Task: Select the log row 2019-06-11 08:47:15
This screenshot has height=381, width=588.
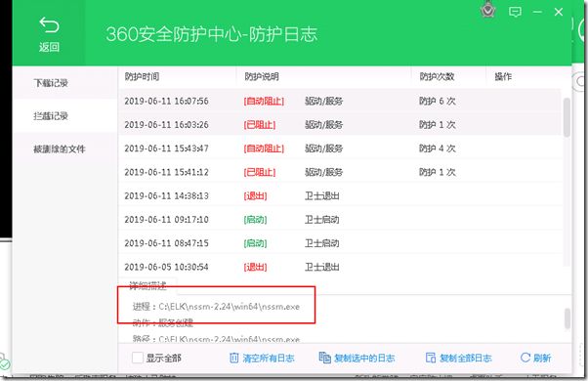Action: (x=340, y=242)
